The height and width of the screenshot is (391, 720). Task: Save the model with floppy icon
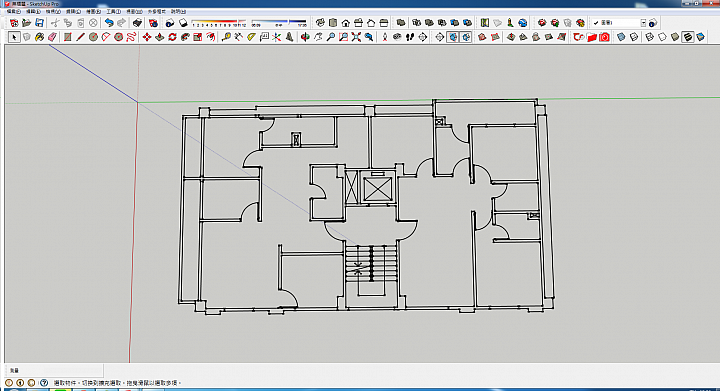coord(39,22)
